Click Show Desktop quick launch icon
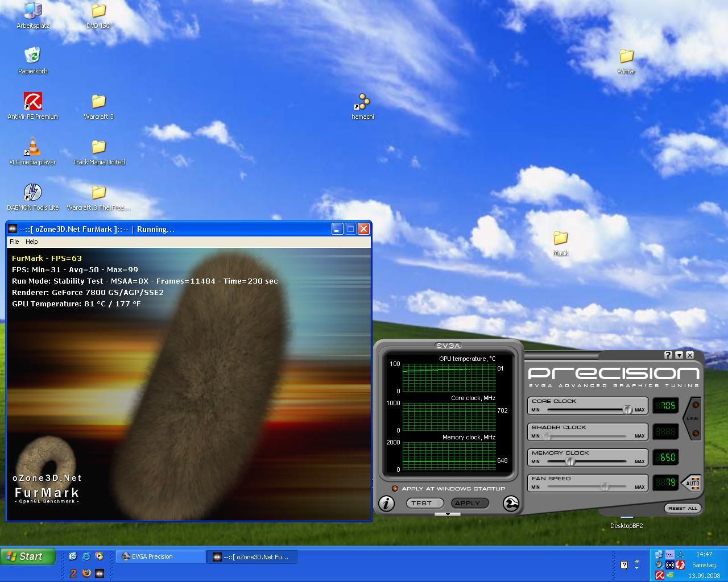 coord(73,556)
